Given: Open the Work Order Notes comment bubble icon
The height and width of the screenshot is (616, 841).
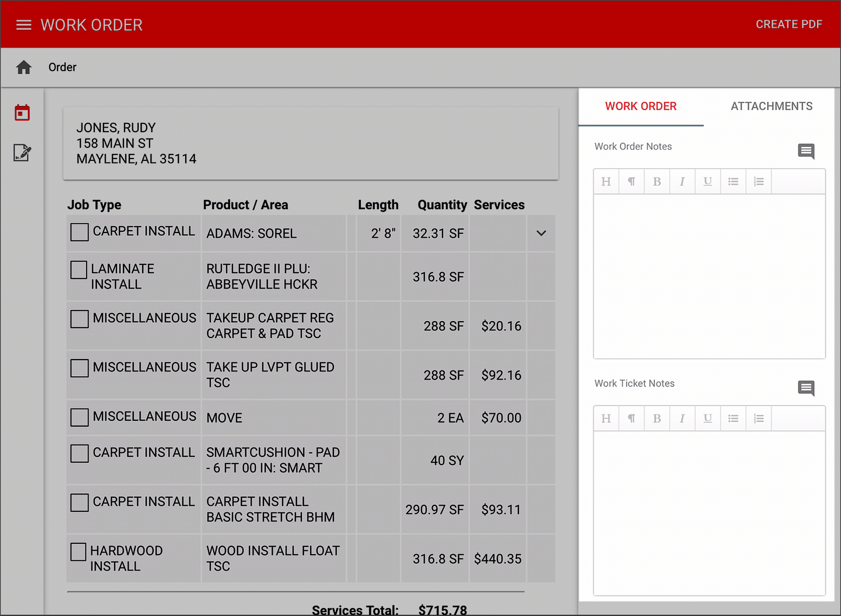Looking at the screenshot, I should pos(806,151).
